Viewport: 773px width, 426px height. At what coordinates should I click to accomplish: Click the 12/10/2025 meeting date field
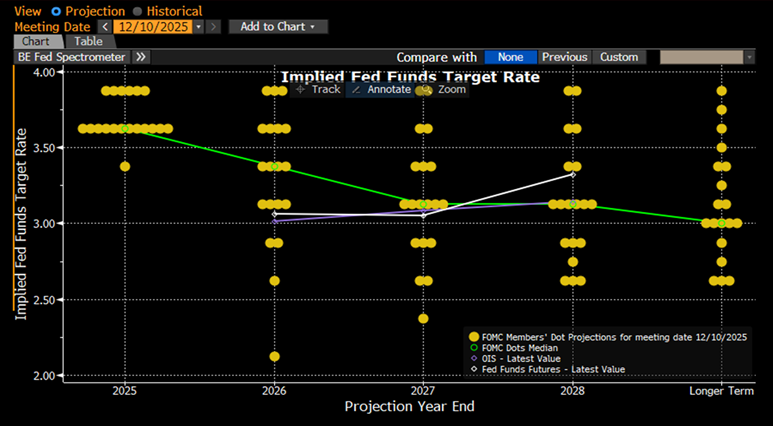[x=151, y=26]
